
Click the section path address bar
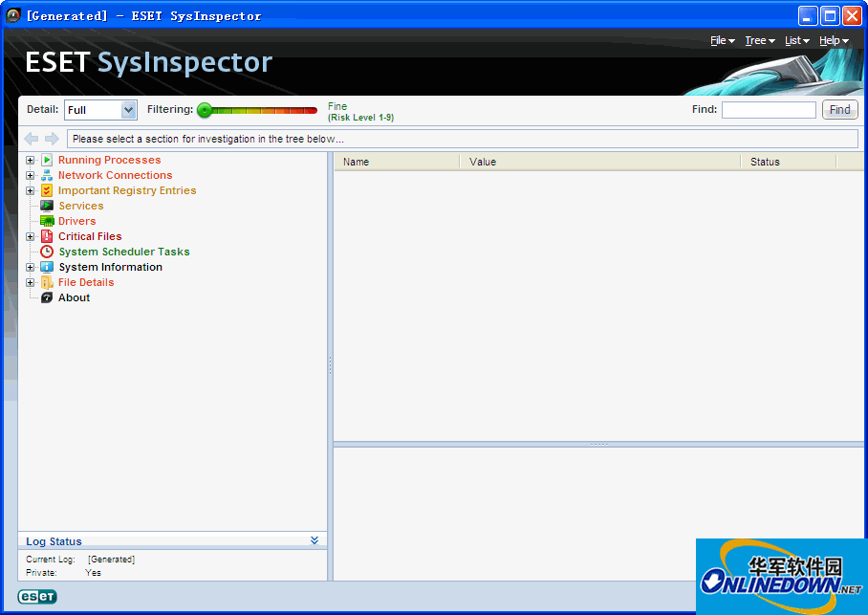[x=463, y=139]
